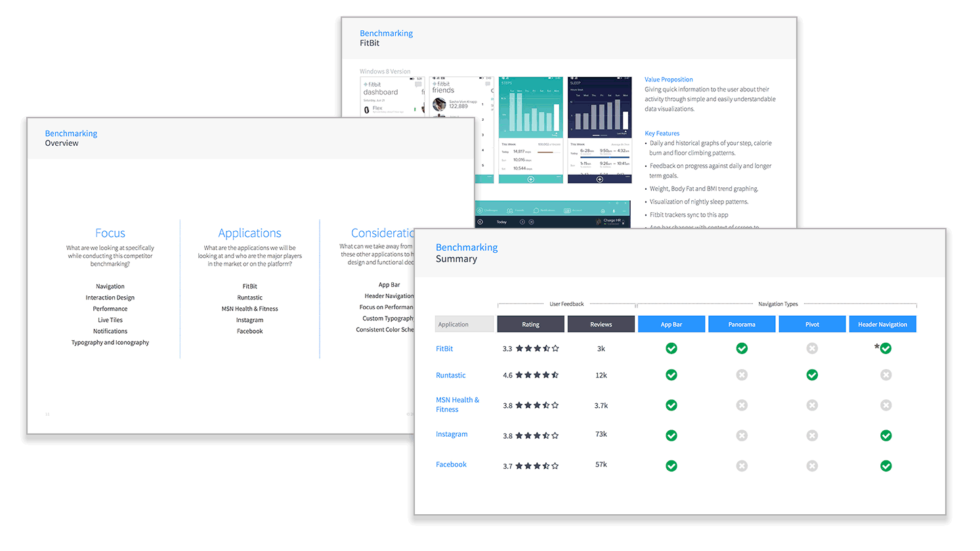Click the 4.6 rating value
Screen dimensions: 980x551
tap(507, 376)
